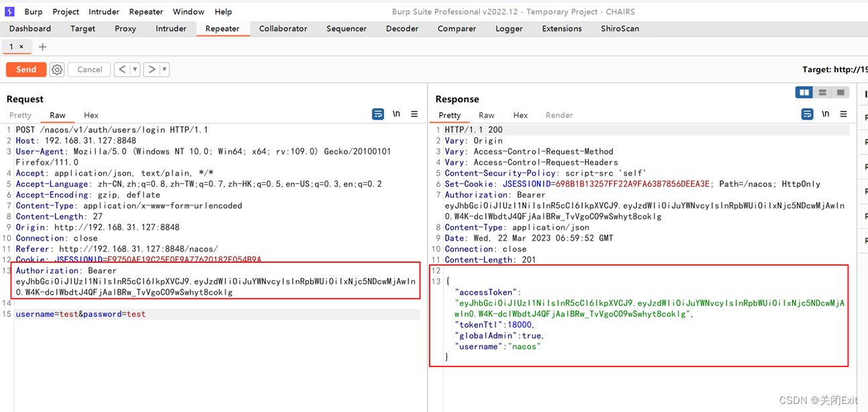Toggle non-printable characters in Request panel

click(x=397, y=114)
